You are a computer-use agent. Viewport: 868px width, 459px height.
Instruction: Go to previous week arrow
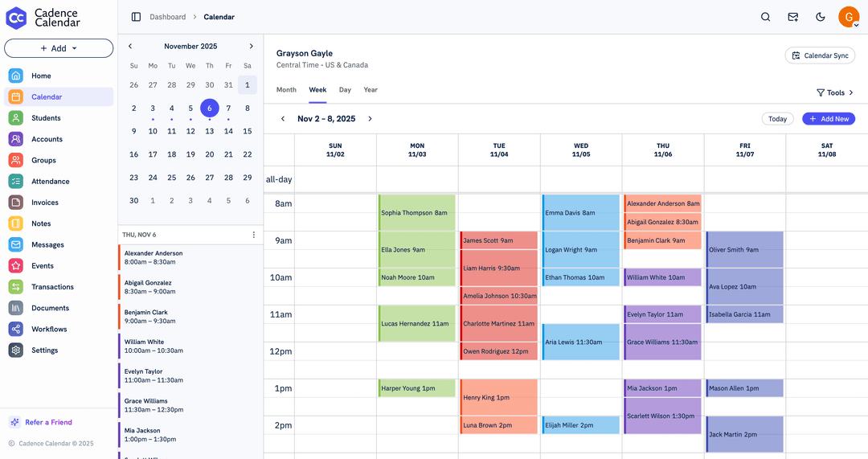[x=283, y=118]
